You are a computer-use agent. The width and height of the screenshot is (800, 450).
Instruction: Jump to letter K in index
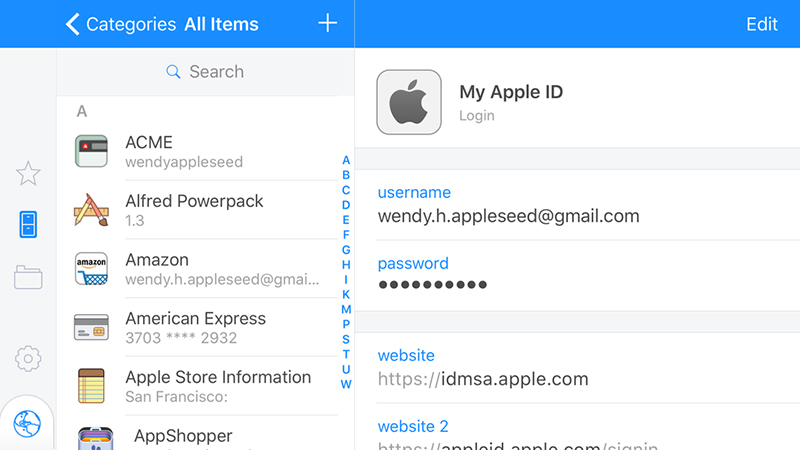click(x=346, y=294)
